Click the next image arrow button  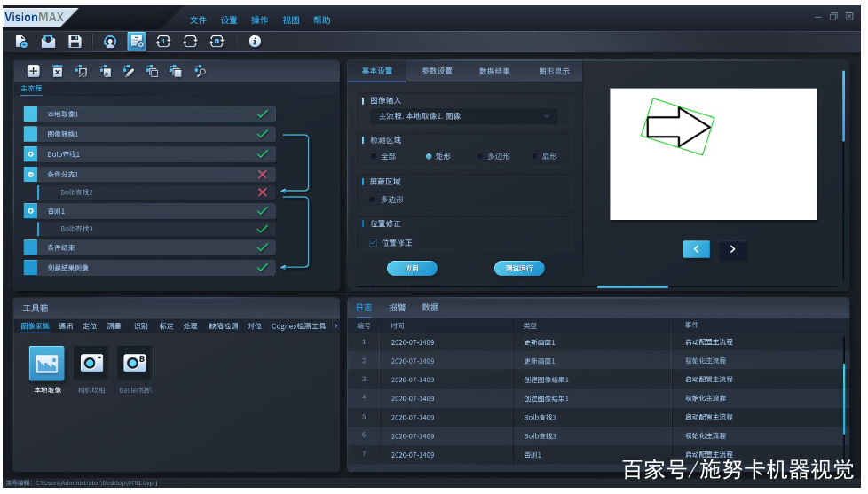(732, 249)
